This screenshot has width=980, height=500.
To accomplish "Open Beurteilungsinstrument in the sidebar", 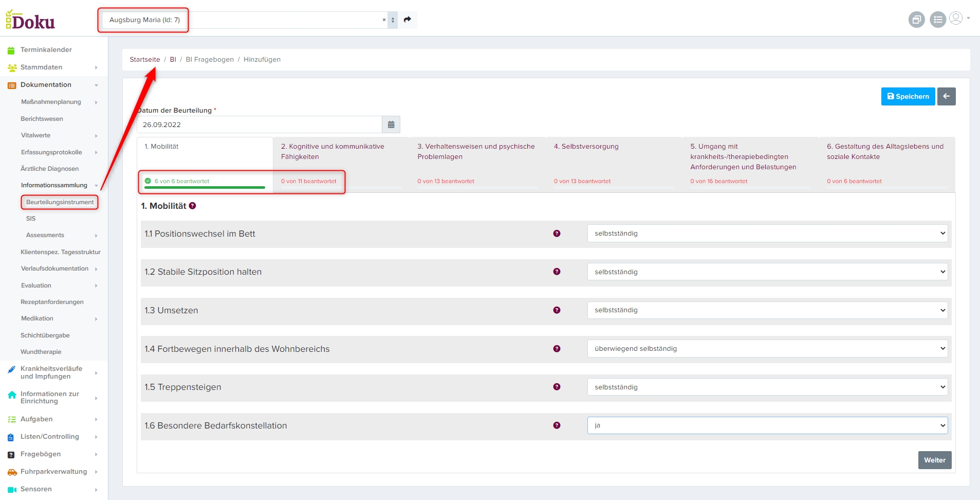I will coord(60,202).
